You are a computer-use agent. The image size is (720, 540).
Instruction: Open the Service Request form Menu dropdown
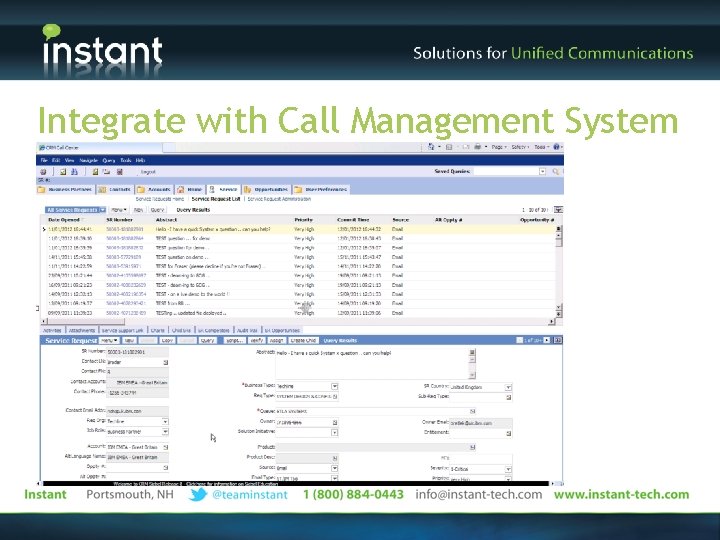click(x=109, y=340)
